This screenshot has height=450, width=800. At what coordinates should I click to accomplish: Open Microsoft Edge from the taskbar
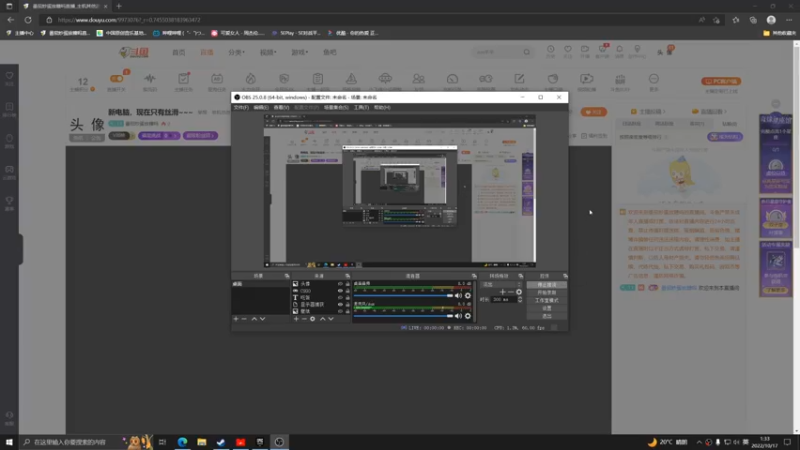[x=182, y=442]
